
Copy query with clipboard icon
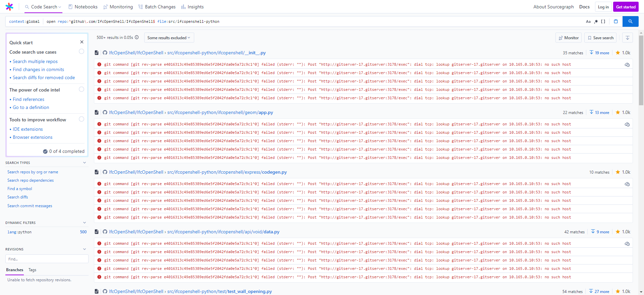click(616, 21)
